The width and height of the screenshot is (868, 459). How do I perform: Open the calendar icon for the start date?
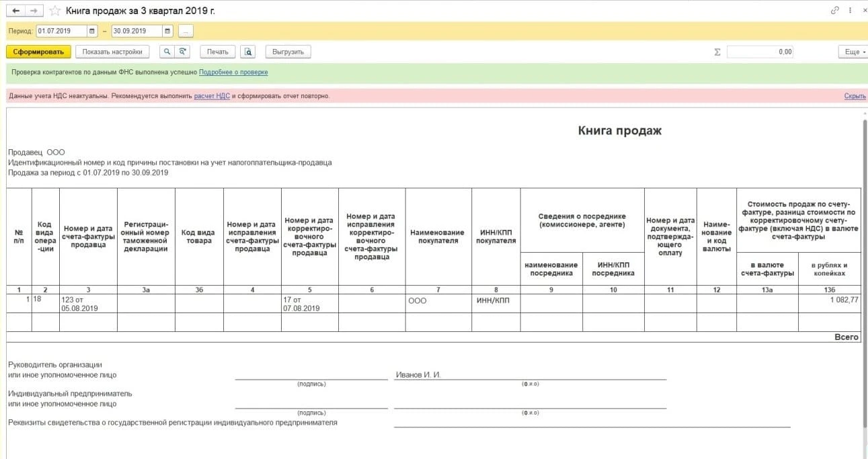(x=92, y=30)
